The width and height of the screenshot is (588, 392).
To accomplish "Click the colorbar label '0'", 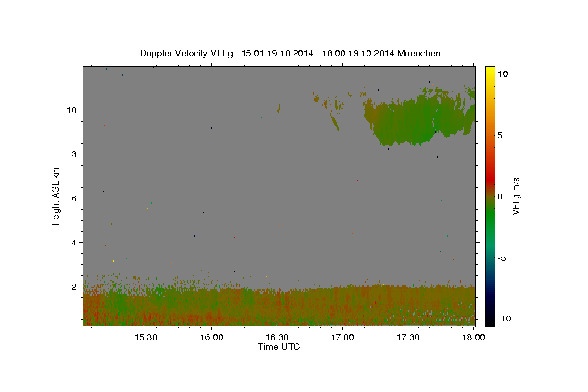I will click(x=500, y=196).
